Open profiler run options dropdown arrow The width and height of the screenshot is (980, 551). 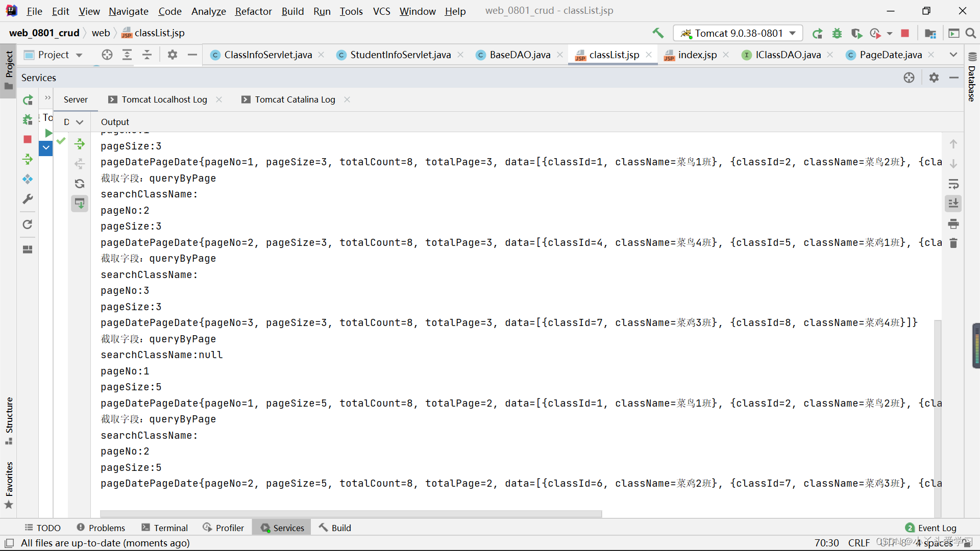click(890, 33)
